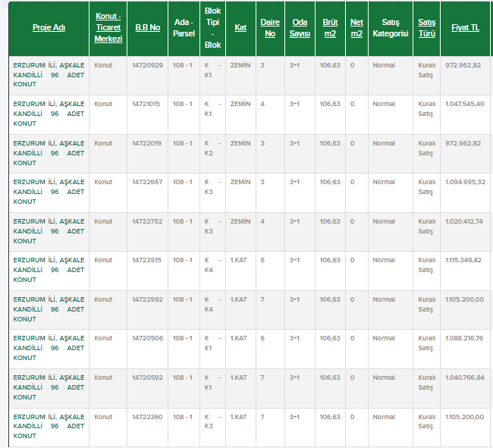Select the price 1.040.766,84 cell
This screenshot has width=493, height=448.
tap(464, 378)
